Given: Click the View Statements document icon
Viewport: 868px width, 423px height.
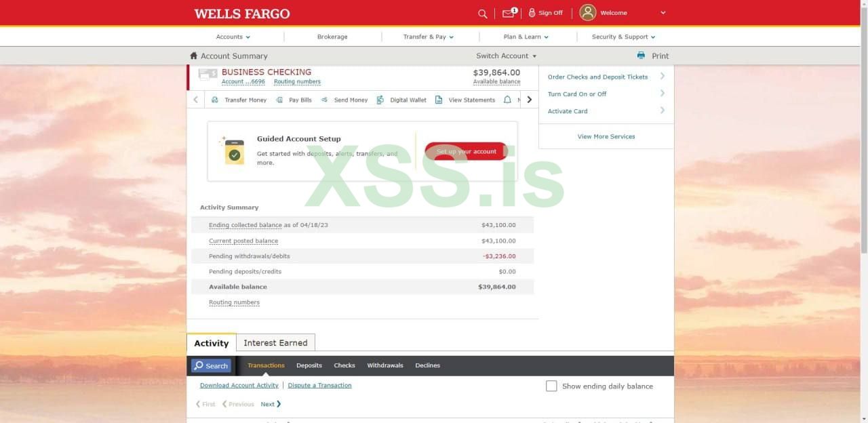Looking at the screenshot, I should [439, 100].
